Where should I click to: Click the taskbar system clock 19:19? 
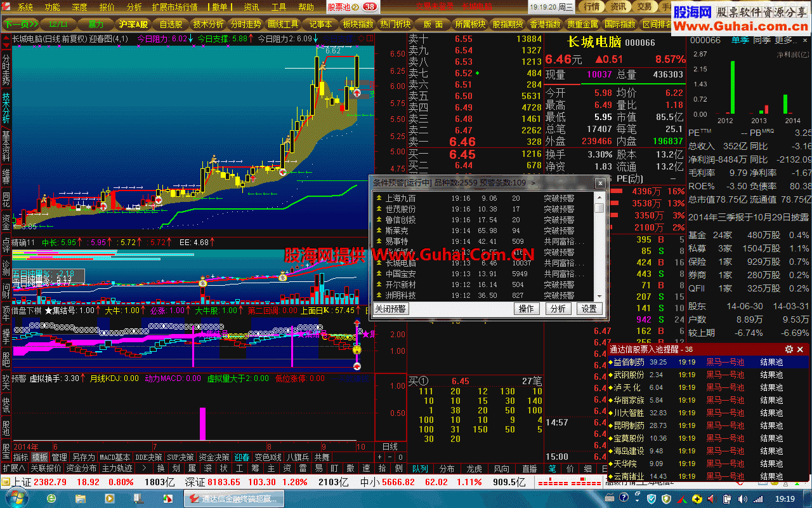(x=785, y=499)
